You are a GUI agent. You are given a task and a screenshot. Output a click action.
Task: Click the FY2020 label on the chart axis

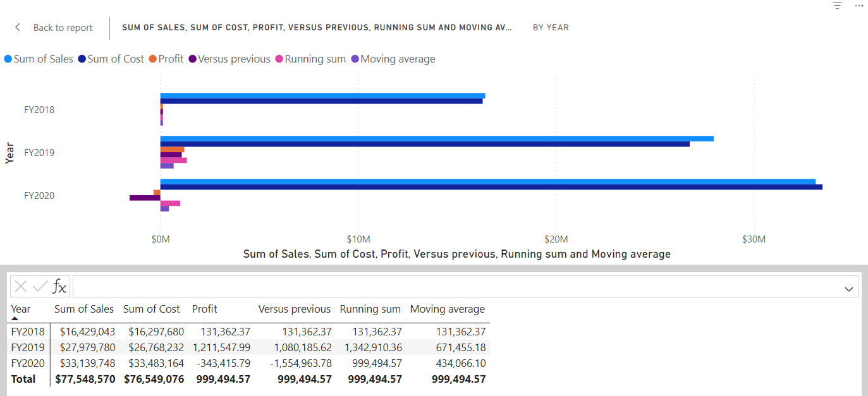coord(39,195)
